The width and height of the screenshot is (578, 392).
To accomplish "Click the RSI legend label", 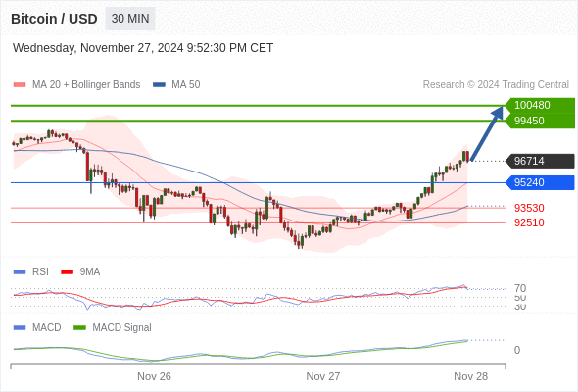I will 40,272.
